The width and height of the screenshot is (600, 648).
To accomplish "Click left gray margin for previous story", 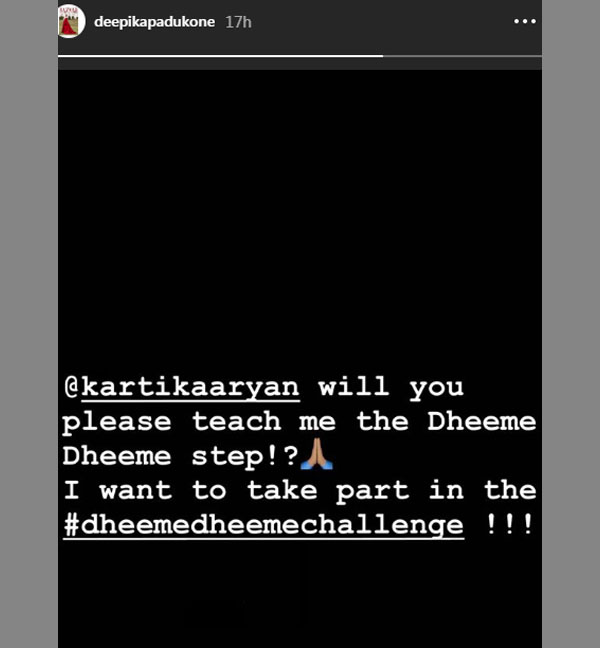I will (x=29, y=324).
